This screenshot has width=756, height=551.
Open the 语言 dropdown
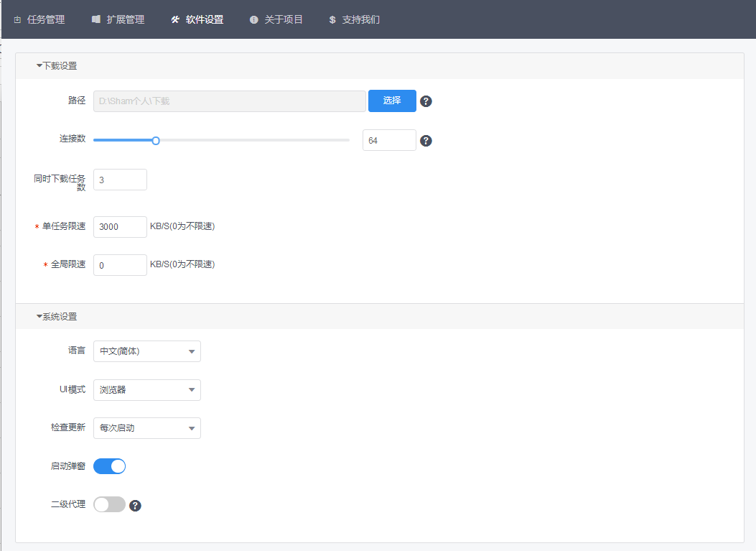tap(147, 351)
